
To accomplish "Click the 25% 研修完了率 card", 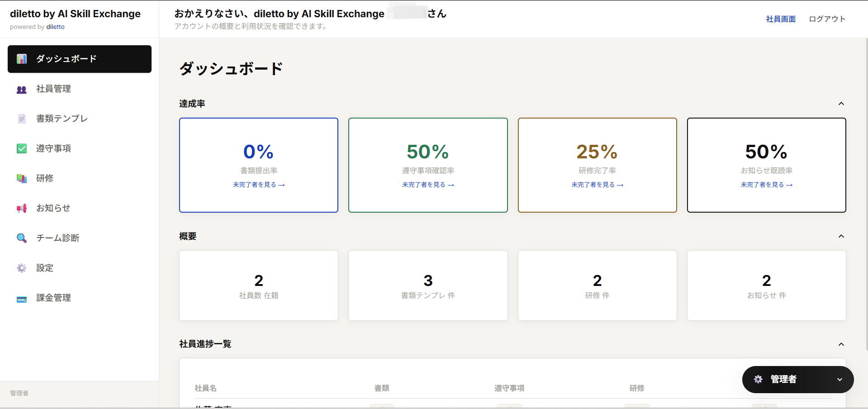I will pos(597,165).
